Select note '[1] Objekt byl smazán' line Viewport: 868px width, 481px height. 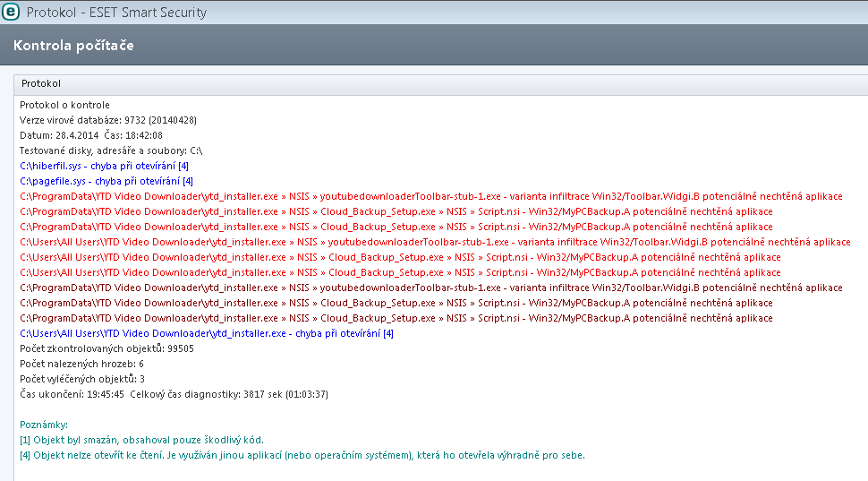pos(141,440)
